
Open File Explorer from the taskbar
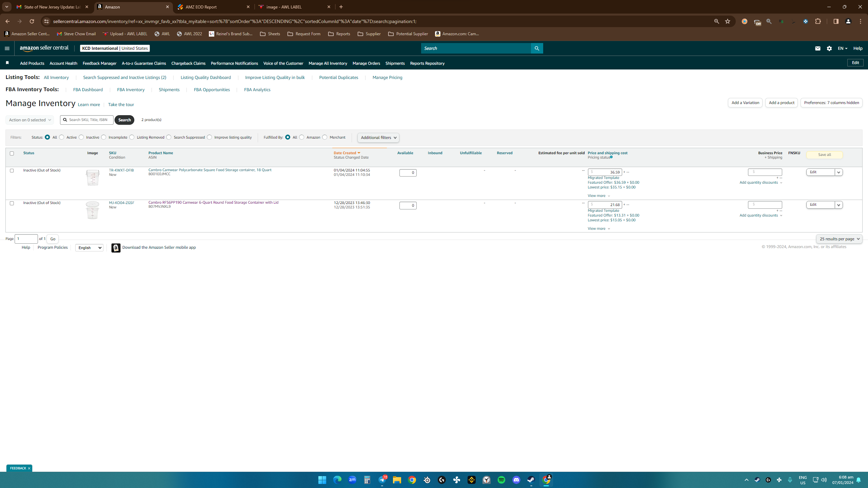[x=397, y=480]
